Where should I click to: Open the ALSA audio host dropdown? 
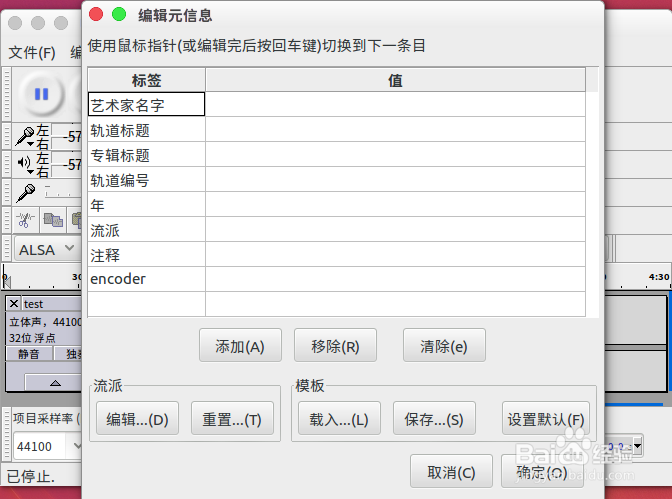pyautogui.click(x=47, y=249)
